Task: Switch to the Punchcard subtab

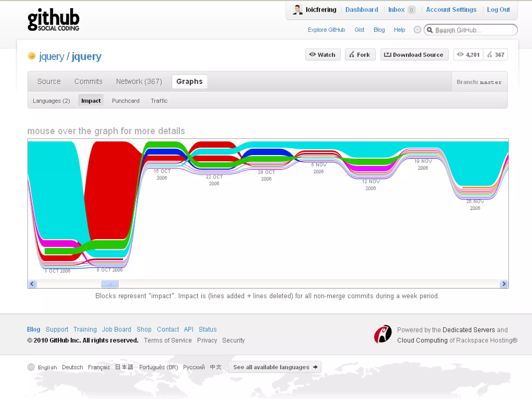Action: pos(125,101)
